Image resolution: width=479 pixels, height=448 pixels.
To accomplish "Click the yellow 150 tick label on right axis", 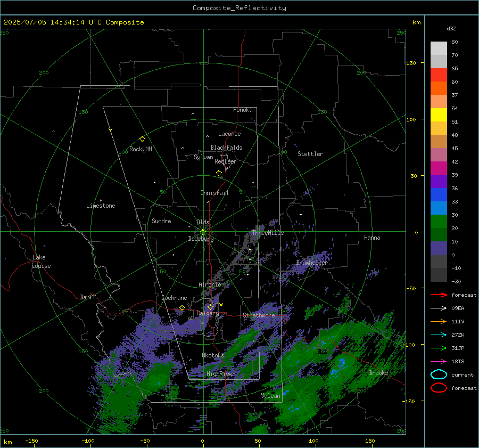I will pyautogui.click(x=411, y=63).
